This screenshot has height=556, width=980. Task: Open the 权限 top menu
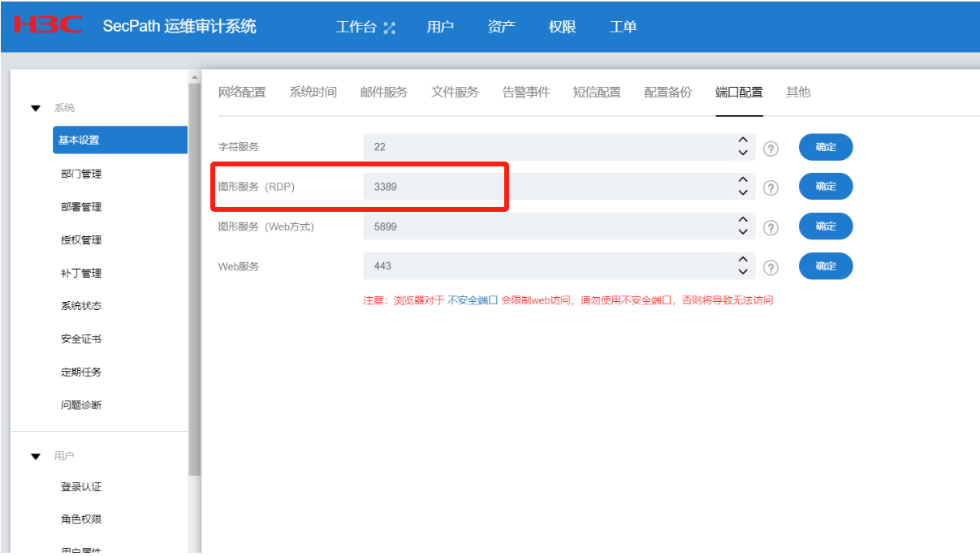562,27
